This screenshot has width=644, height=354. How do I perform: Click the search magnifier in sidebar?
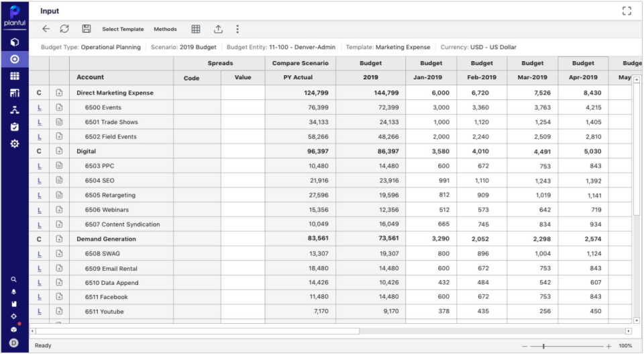click(13, 279)
